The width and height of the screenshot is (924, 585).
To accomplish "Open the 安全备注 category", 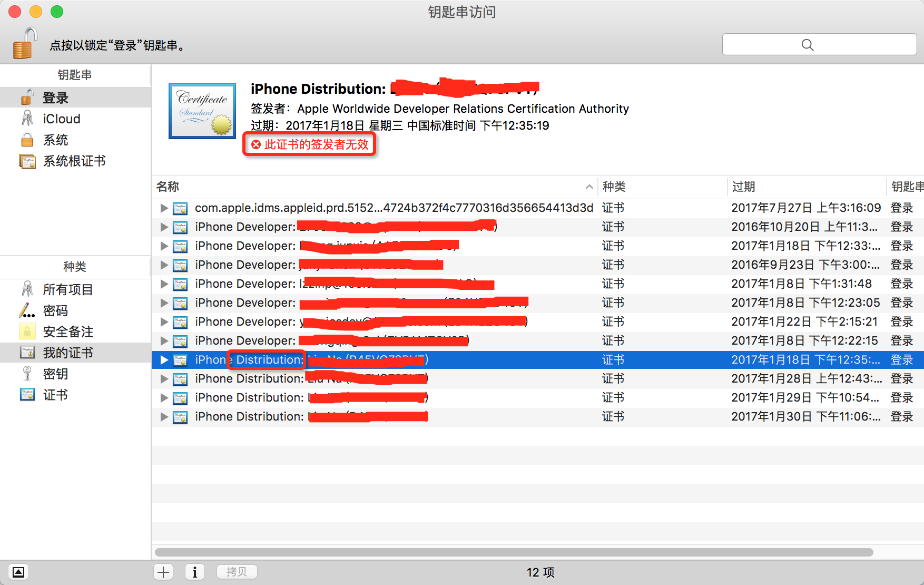I will [x=75, y=331].
